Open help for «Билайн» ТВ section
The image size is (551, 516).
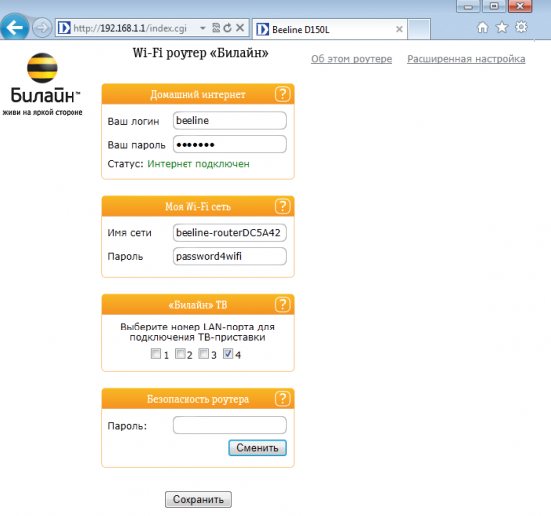click(283, 304)
